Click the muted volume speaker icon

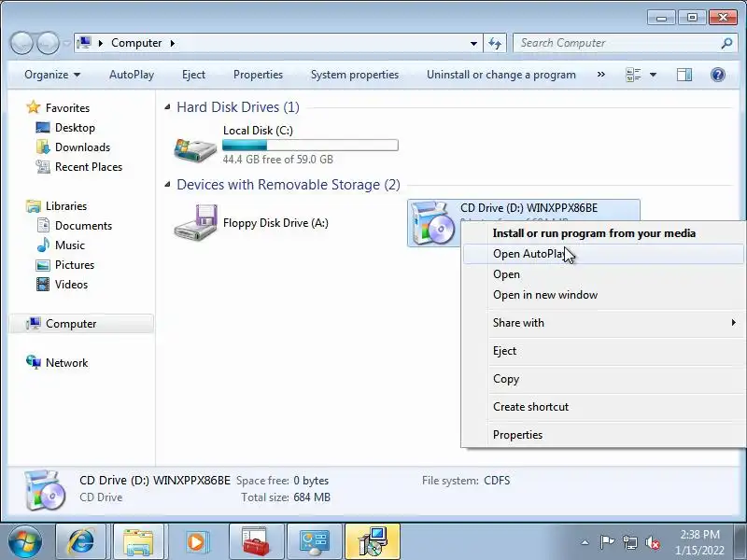[652, 542]
